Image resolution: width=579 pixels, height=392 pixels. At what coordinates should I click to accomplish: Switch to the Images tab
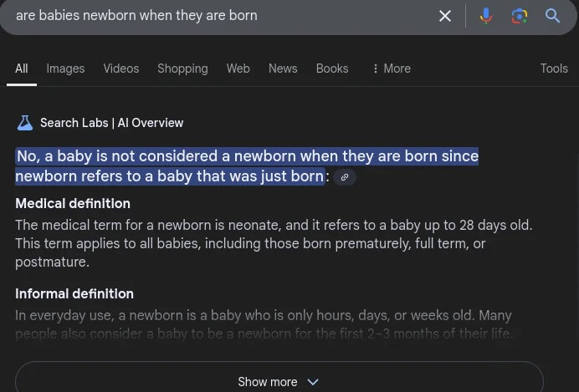point(65,69)
